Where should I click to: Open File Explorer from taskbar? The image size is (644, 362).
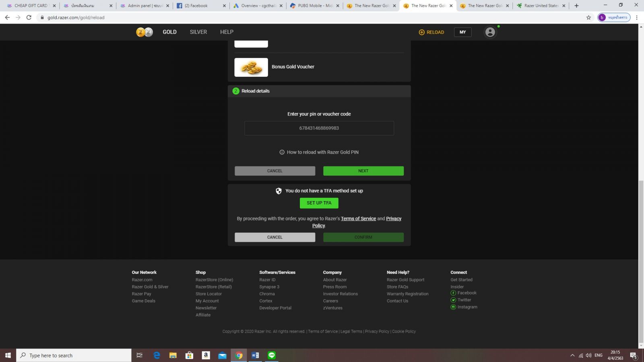(x=173, y=355)
